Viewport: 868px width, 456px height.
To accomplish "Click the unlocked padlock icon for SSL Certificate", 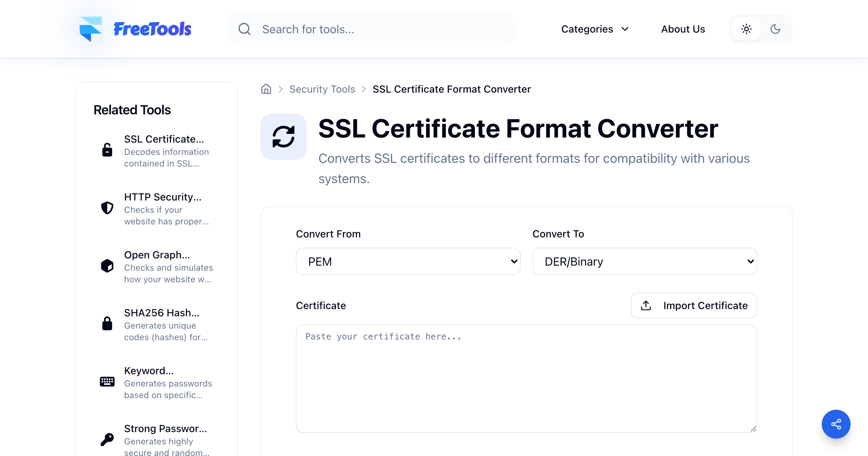I will pyautogui.click(x=107, y=149).
